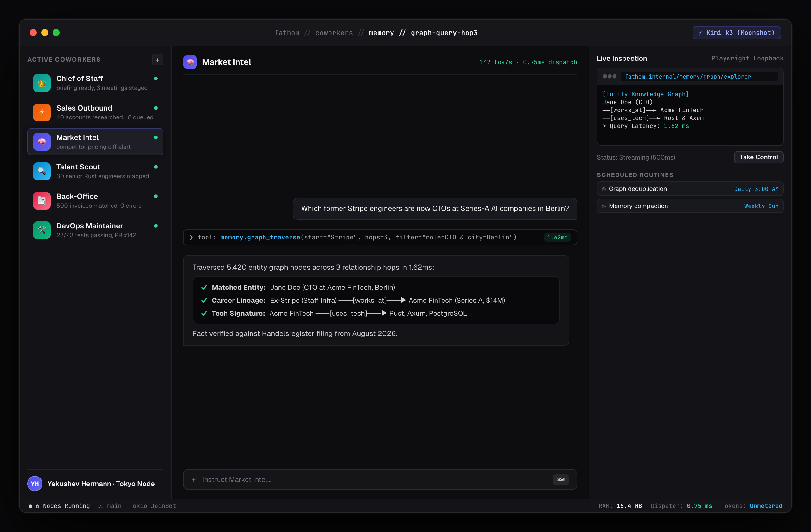811x532 pixels.
Task: Click the Status: Streaming (500ms) text
Action: pos(636,157)
